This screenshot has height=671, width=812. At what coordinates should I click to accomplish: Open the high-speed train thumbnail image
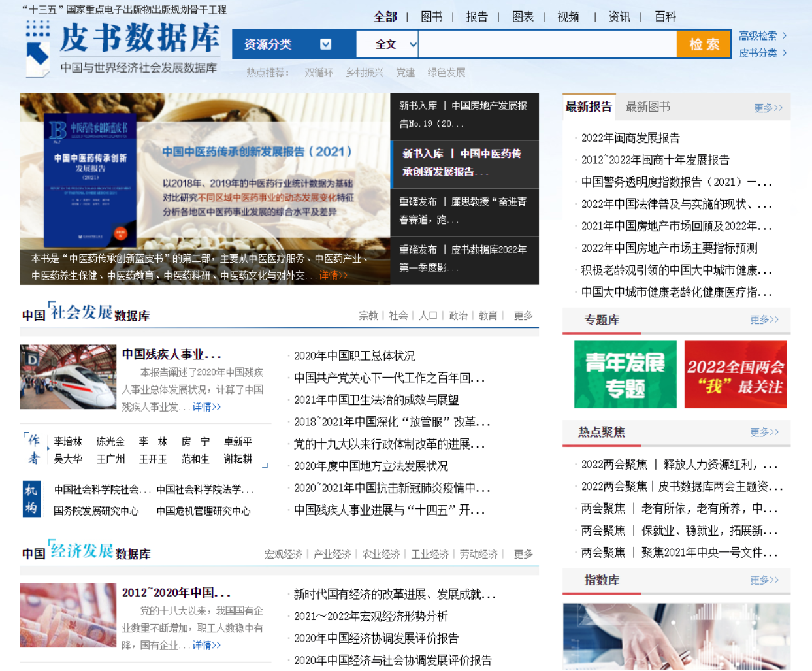(x=68, y=377)
